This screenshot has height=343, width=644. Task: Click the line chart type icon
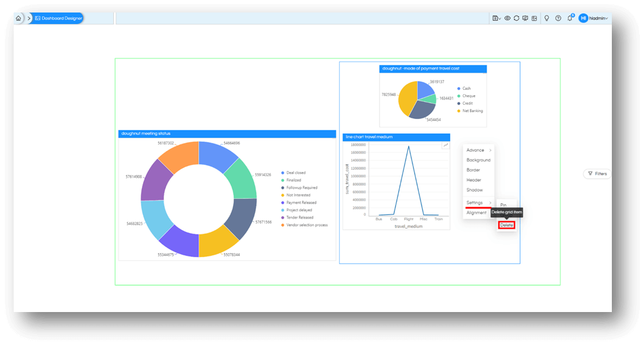point(446,145)
